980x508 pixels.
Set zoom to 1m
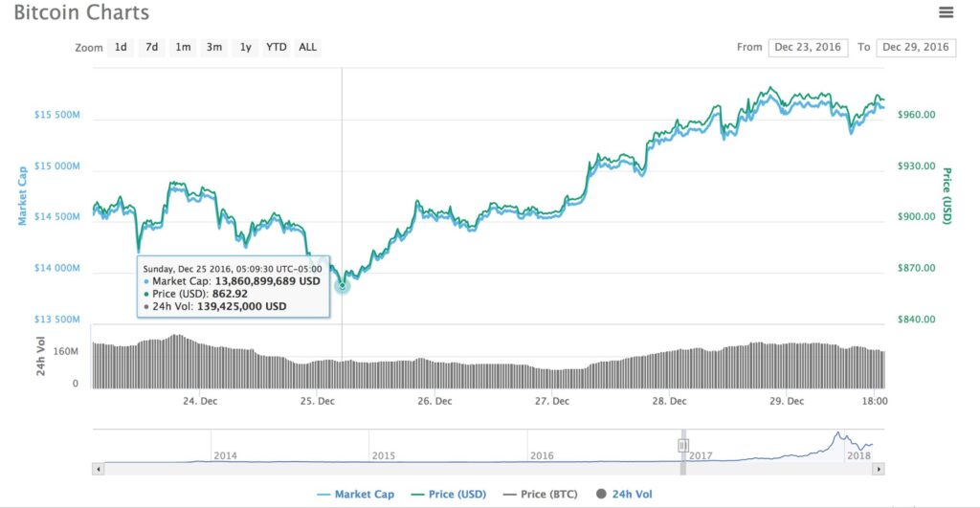coord(183,48)
